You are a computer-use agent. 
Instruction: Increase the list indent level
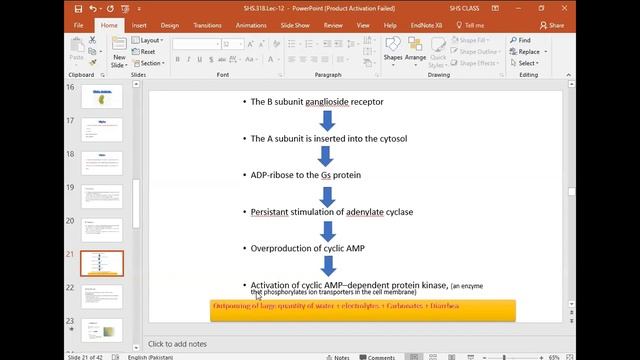[338, 44]
